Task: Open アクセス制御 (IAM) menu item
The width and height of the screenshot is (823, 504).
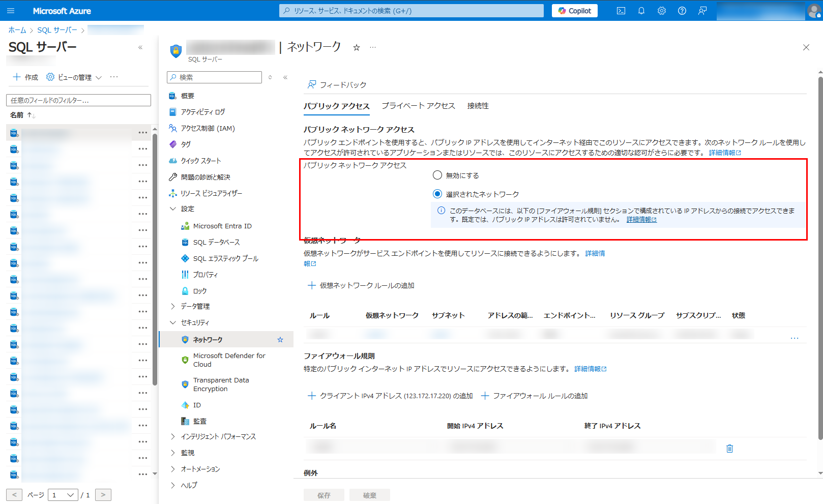Action: (x=208, y=128)
